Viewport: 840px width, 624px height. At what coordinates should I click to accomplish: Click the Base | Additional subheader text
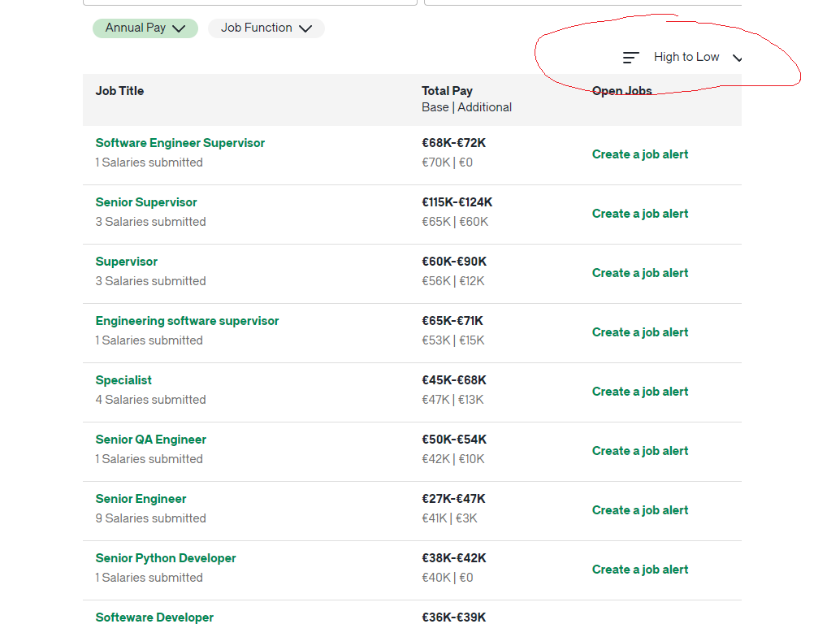pos(466,107)
